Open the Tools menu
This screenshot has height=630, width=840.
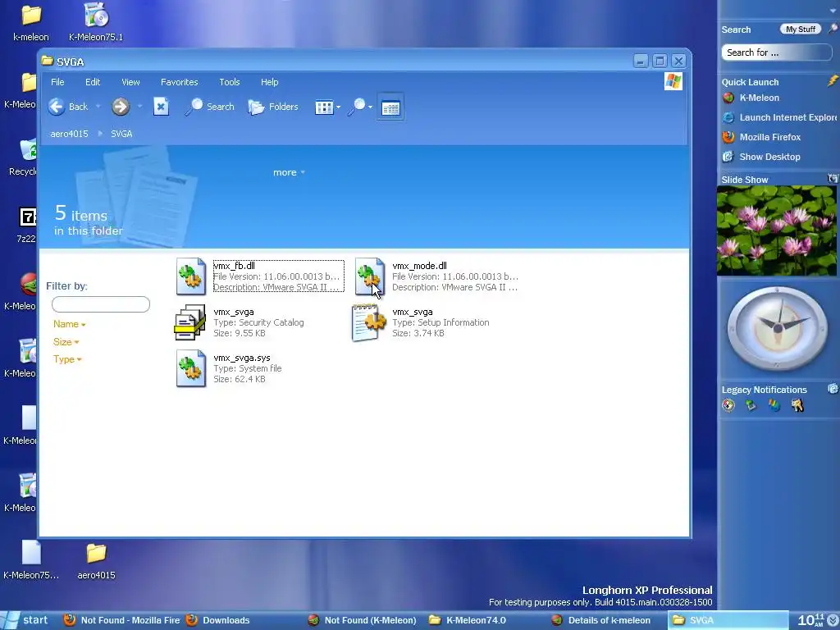(x=230, y=82)
